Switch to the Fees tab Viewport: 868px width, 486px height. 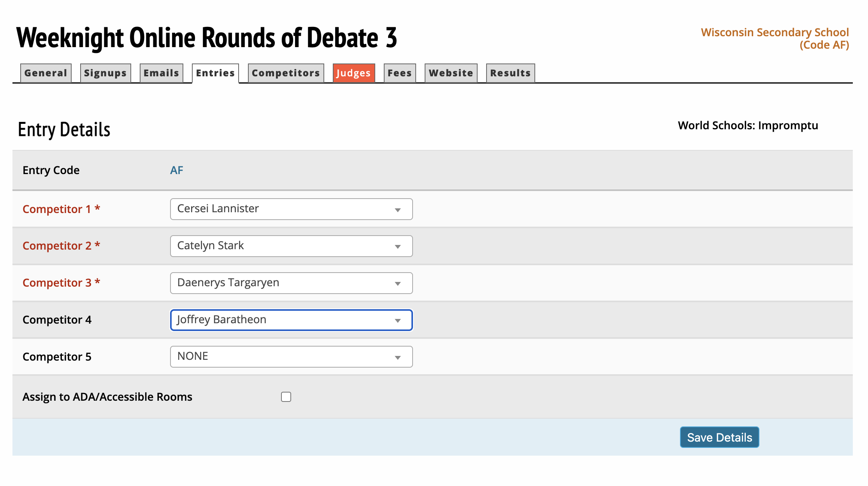pyautogui.click(x=399, y=73)
